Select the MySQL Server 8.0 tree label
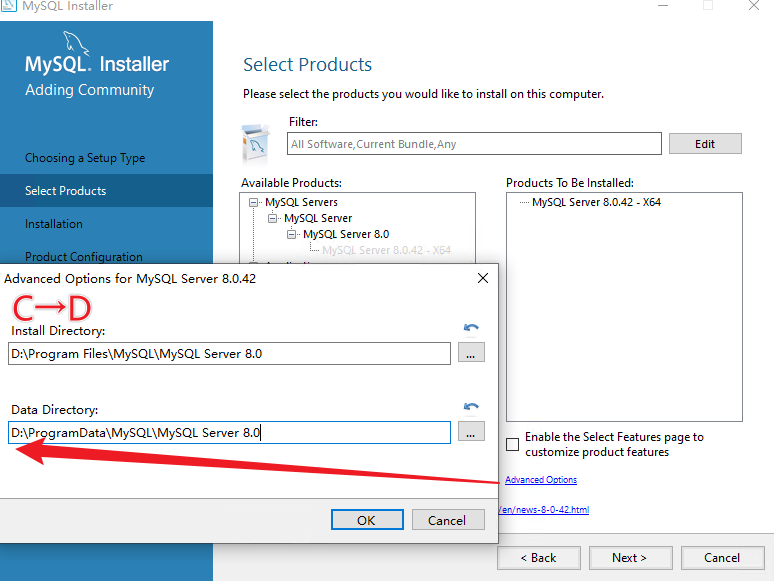774x581 pixels. pos(346,234)
